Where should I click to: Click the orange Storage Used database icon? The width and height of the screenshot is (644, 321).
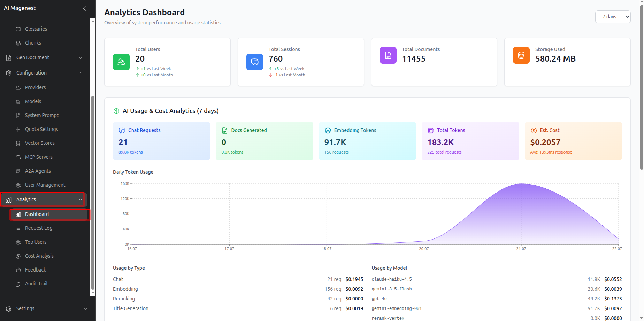click(521, 55)
